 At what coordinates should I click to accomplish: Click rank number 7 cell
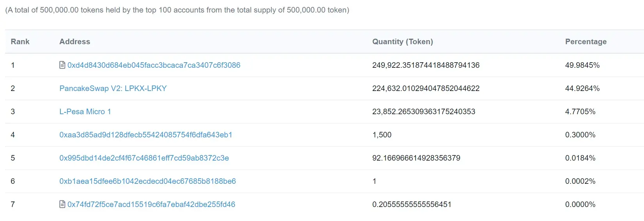pyautogui.click(x=13, y=204)
